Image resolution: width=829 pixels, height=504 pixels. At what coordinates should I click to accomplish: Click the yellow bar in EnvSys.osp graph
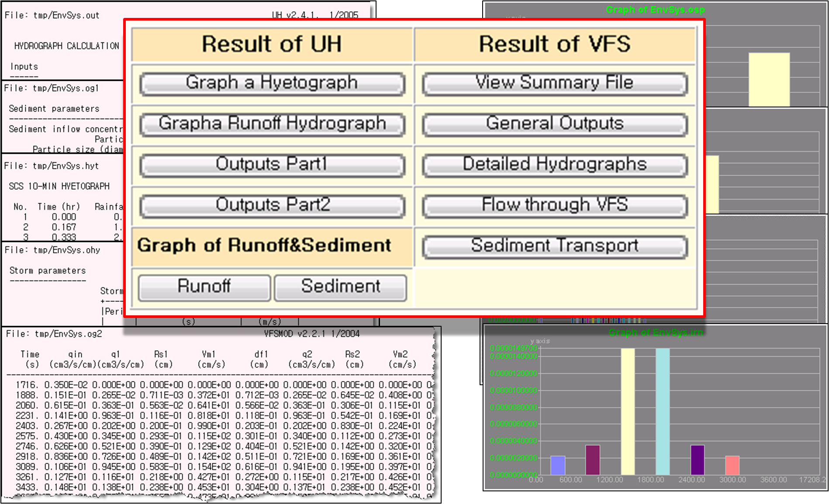[769, 79]
